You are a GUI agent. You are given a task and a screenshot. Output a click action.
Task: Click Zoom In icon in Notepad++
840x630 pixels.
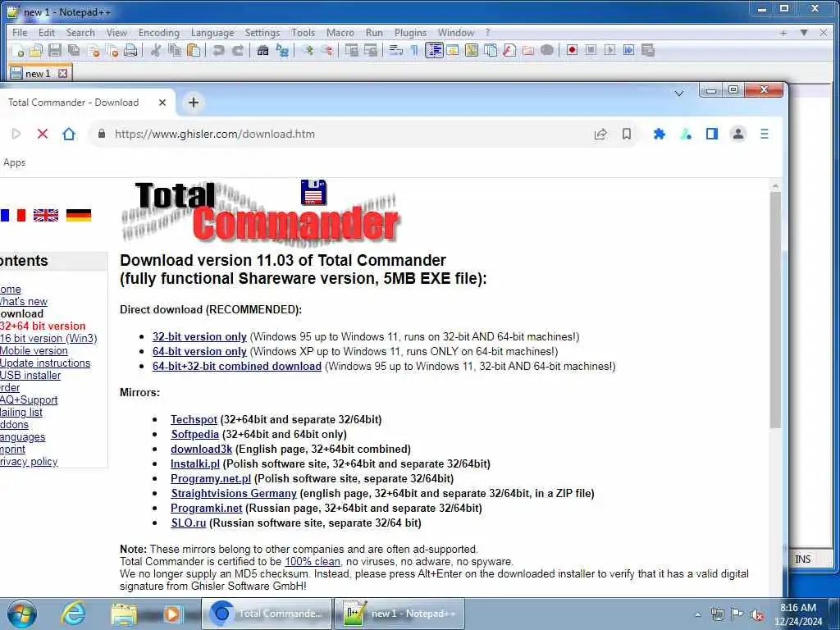pyautogui.click(x=308, y=50)
